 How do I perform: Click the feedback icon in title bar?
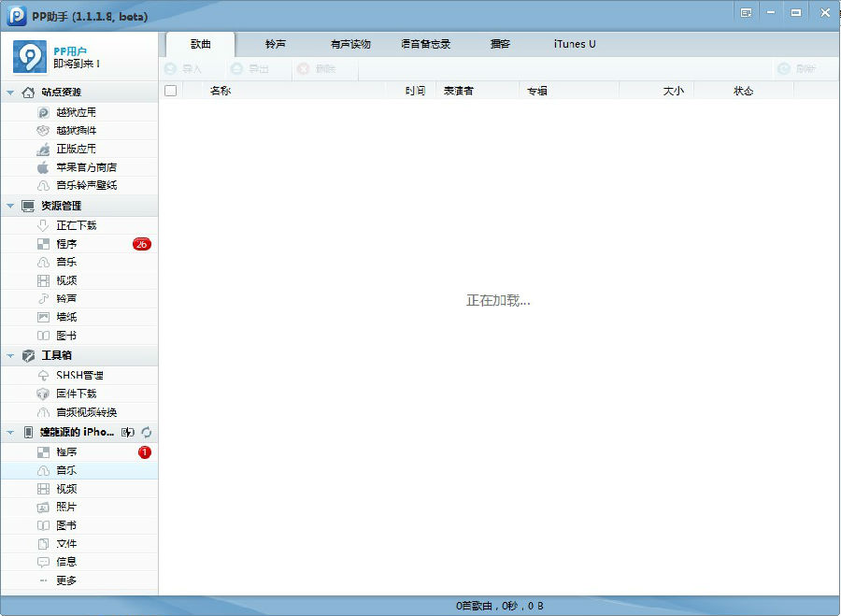746,13
